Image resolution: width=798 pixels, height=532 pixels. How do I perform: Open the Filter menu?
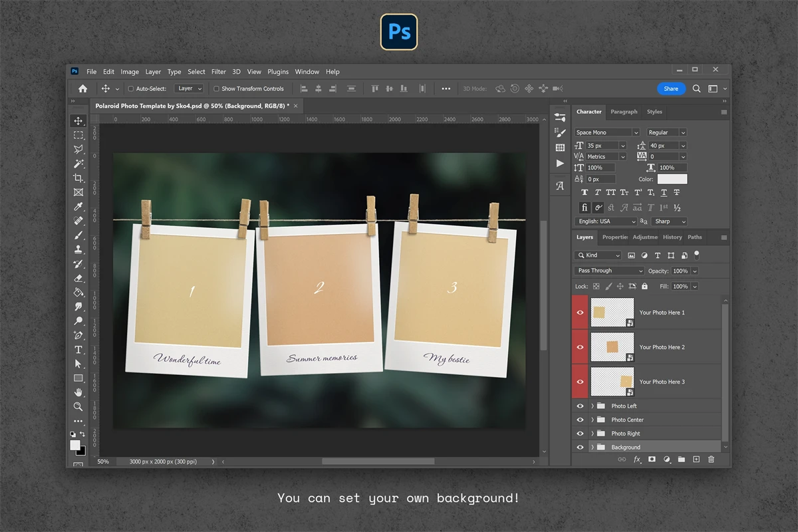coord(219,72)
